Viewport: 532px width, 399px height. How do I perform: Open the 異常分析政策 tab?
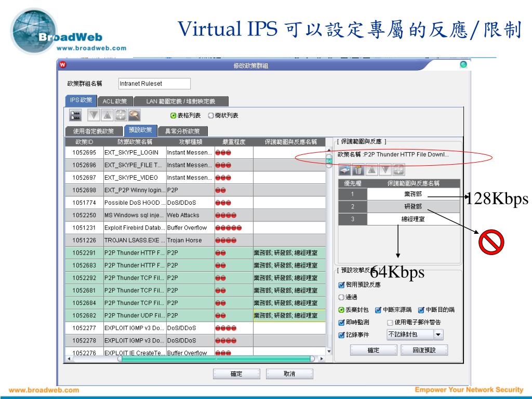[x=182, y=131]
